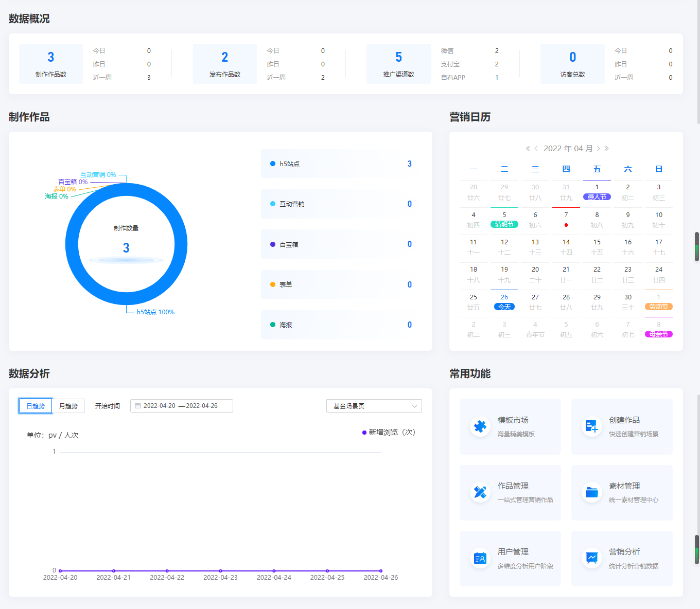Click the red dot marker on April 7
This screenshot has height=609, width=700.
pyautogui.click(x=566, y=225)
